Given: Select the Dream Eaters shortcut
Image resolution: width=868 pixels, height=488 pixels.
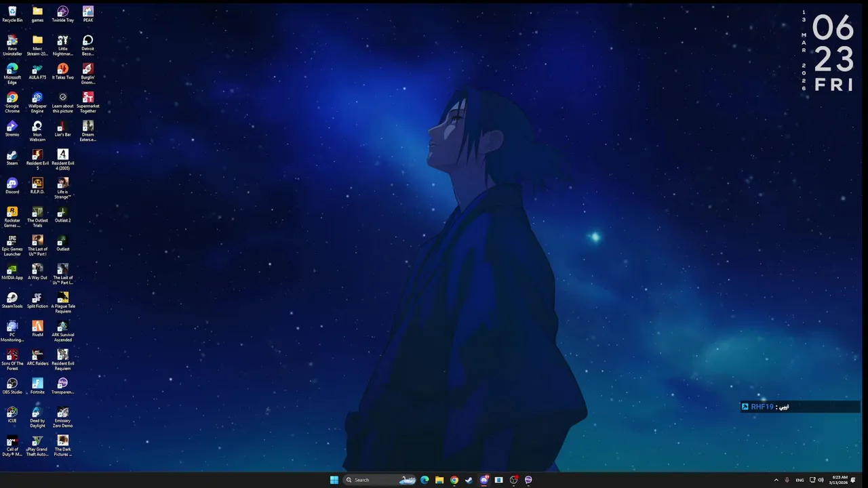Looking at the screenshot, I should tap(88, 131).
